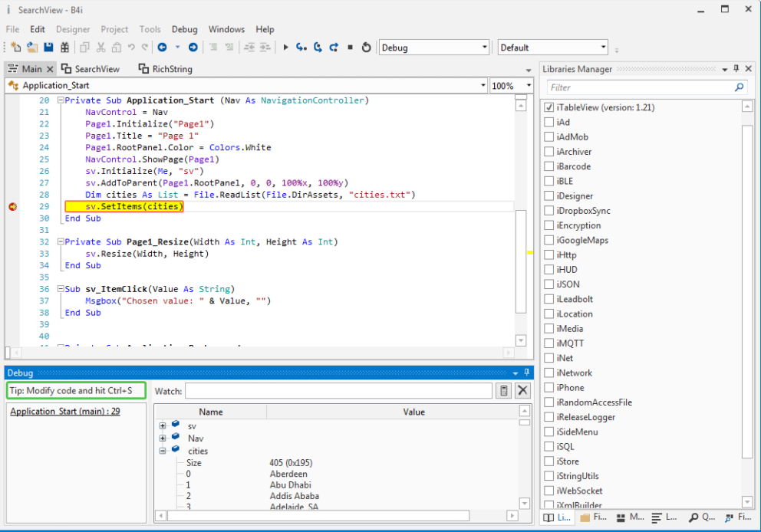The height and width of the screenshot is (532, 761).
Task: Click the Cut scissors icon
Action: 100,47
